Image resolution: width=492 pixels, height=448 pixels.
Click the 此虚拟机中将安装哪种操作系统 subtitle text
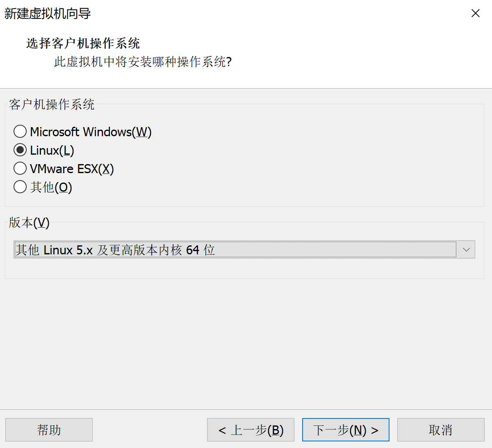143,62
